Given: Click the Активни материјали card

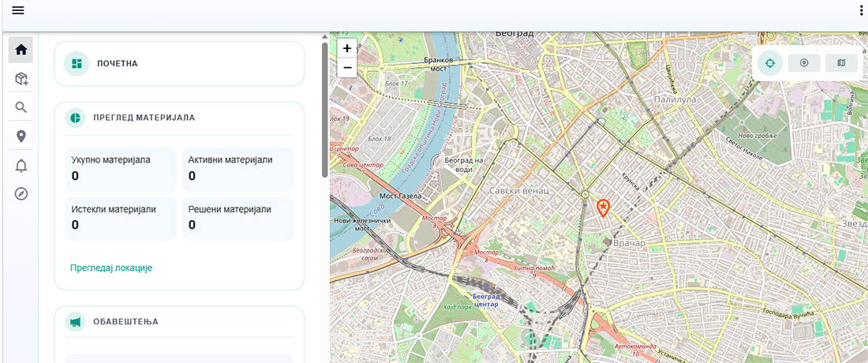Looking at the screenshot, I should [x=238, y=170].
